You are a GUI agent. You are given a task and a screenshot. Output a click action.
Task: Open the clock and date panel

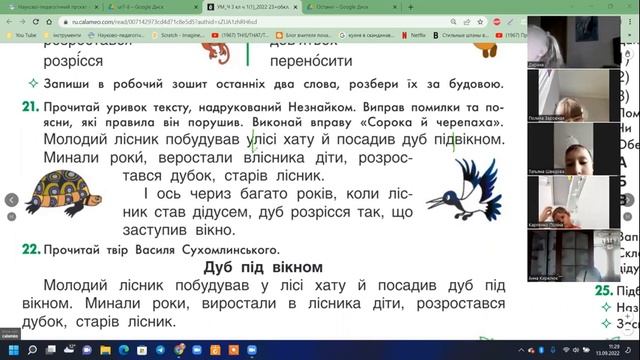[x=607, y=350]
